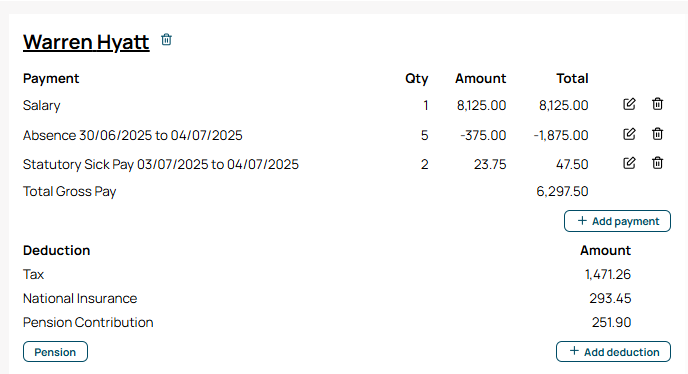This screenshot has height=374, width=688.
Task: Open the Pension button
Action: 55,352
